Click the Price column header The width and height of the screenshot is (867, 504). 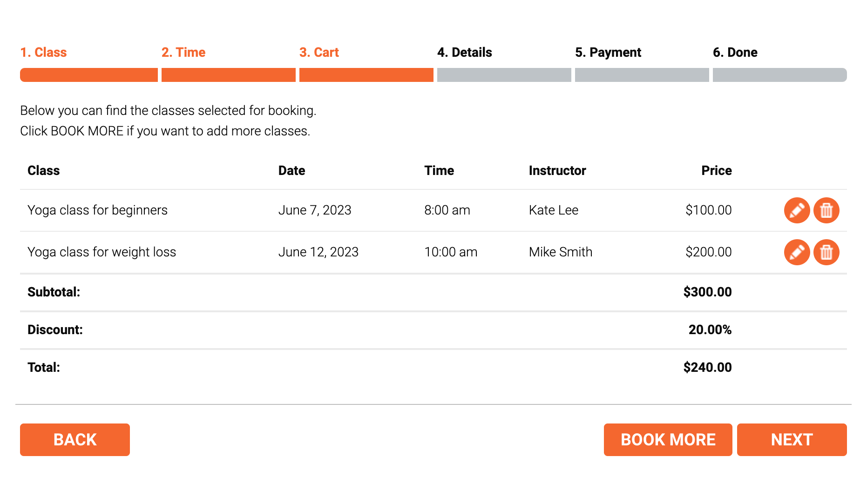[x=717, y=171]
